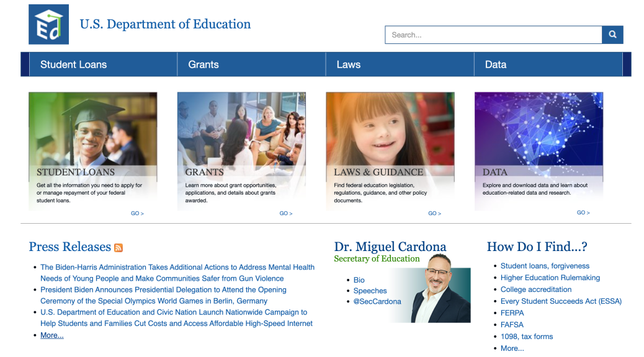644x357 pixels.
Task: Select Grants in the navigation bar
Action: tap(203, 64)
